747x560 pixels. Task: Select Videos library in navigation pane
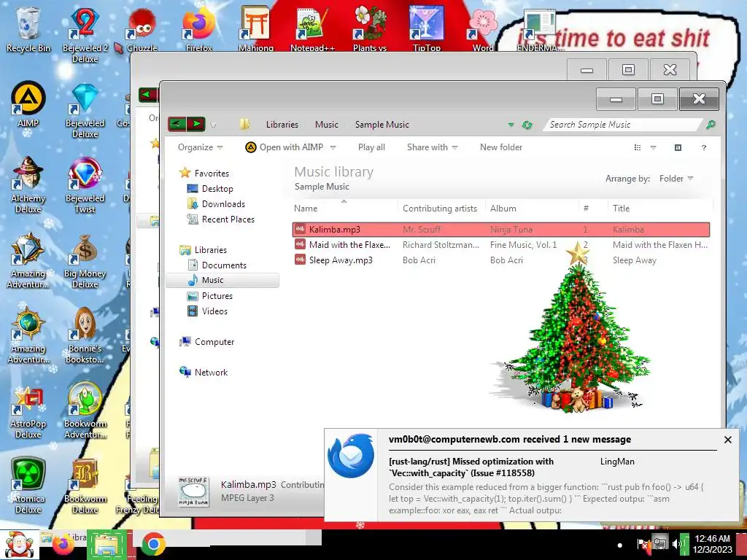pyautogui.click(x=208, y=311)
